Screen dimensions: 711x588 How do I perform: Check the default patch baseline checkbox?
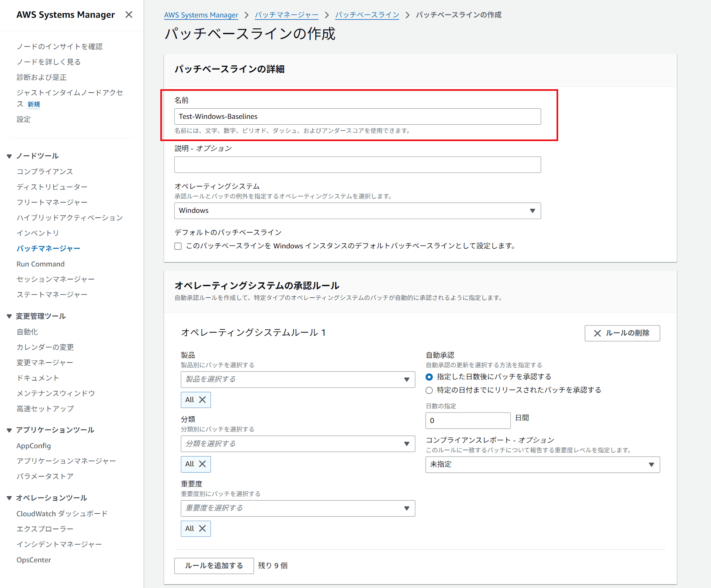tap(178, 246)
